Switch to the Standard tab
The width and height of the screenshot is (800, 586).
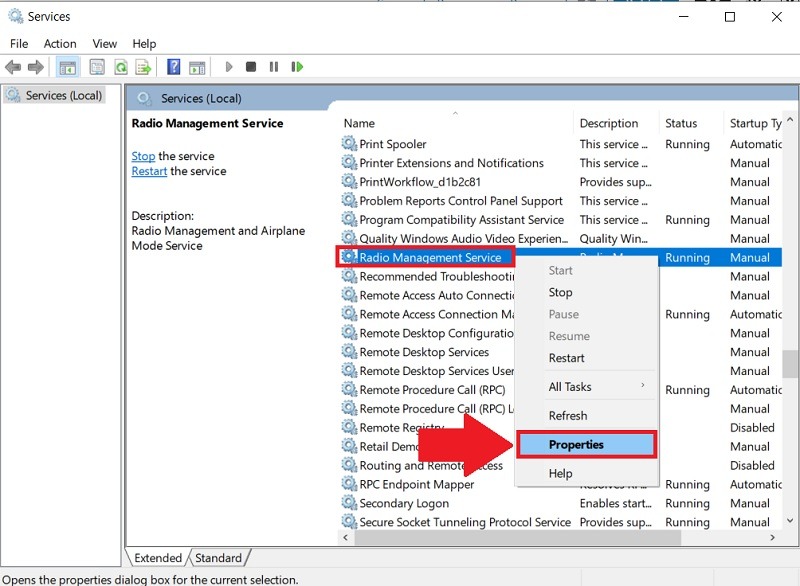[x=219, y=557]
